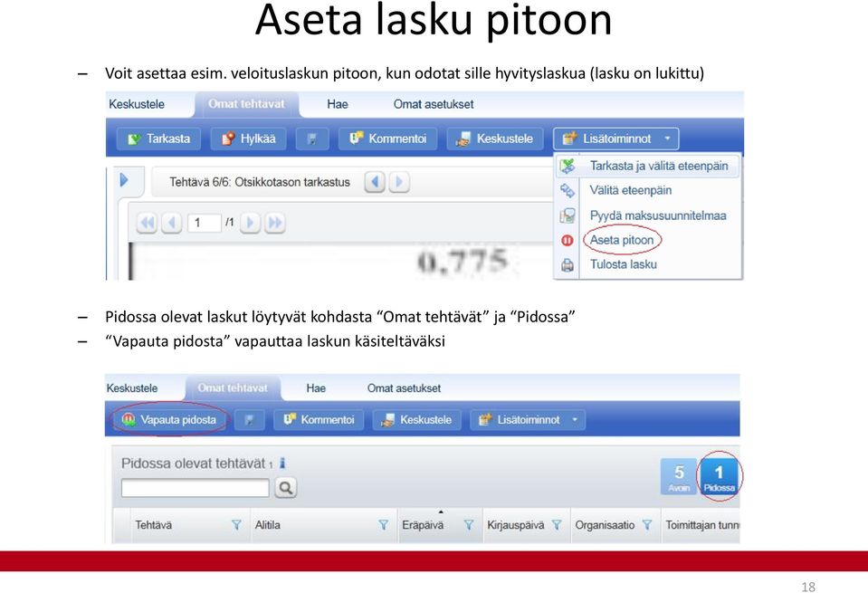Switch to Hae tab in upper screenshot
Screen dimensions: 868x593
(337, 104)
